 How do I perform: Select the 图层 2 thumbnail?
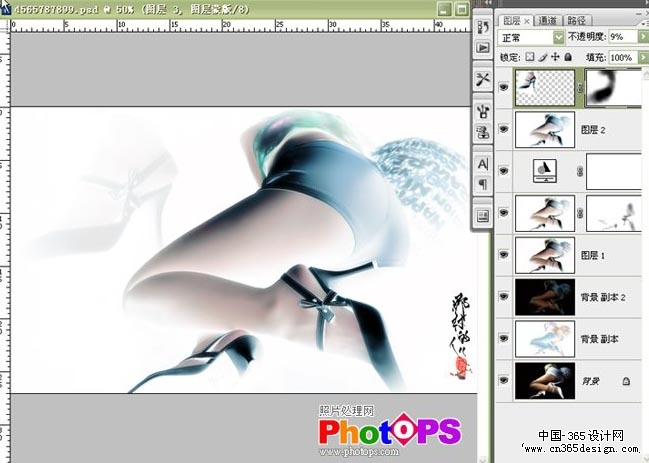tap(545, 130)
